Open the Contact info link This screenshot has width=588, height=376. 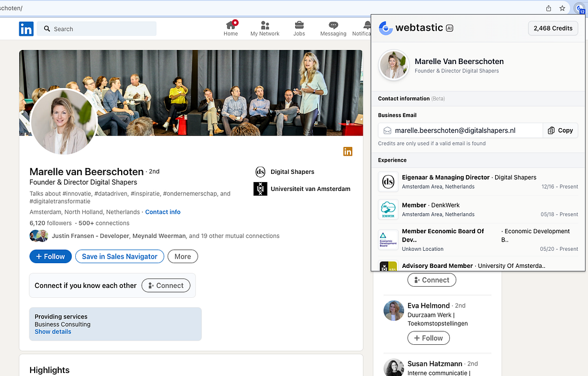pyautogui.click(x=163, y=212)
